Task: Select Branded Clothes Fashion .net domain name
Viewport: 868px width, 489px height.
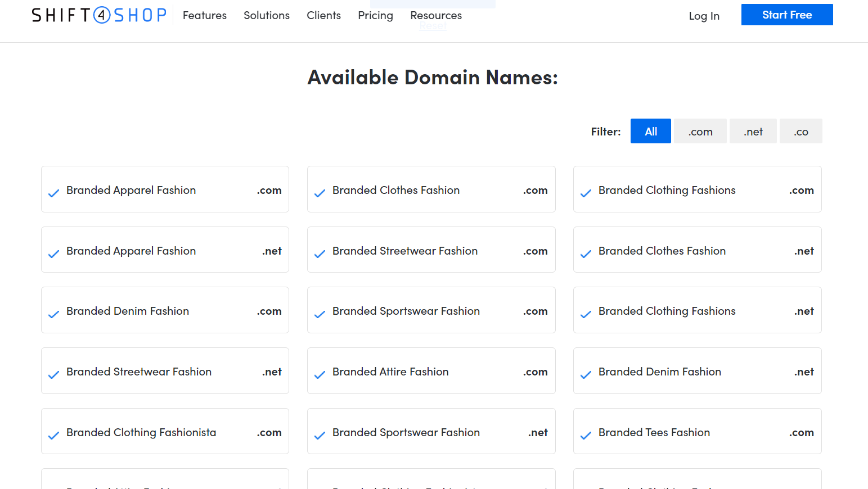Action: 698,250
